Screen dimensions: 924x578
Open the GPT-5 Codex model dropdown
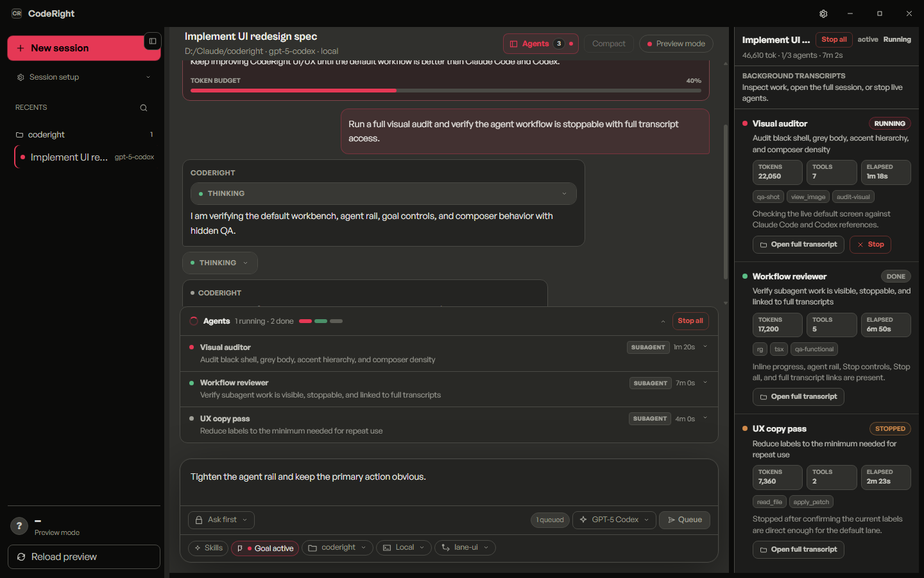[615, 520]
